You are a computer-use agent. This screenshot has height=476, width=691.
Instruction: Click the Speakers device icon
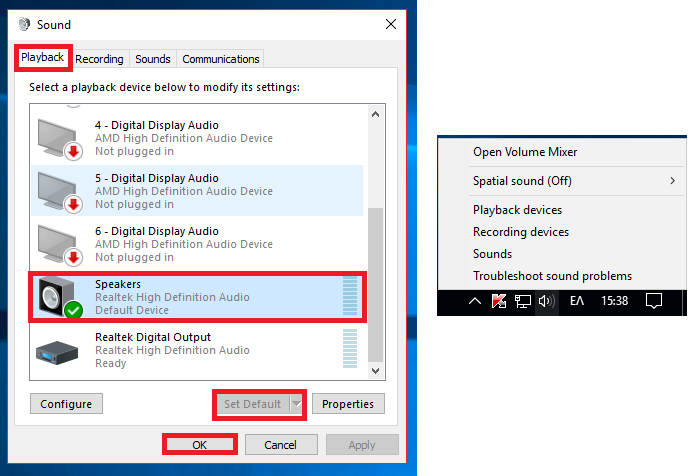58,296
